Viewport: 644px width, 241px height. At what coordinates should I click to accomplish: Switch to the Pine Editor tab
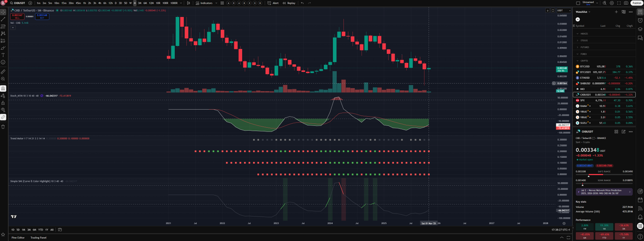(18, 237)
